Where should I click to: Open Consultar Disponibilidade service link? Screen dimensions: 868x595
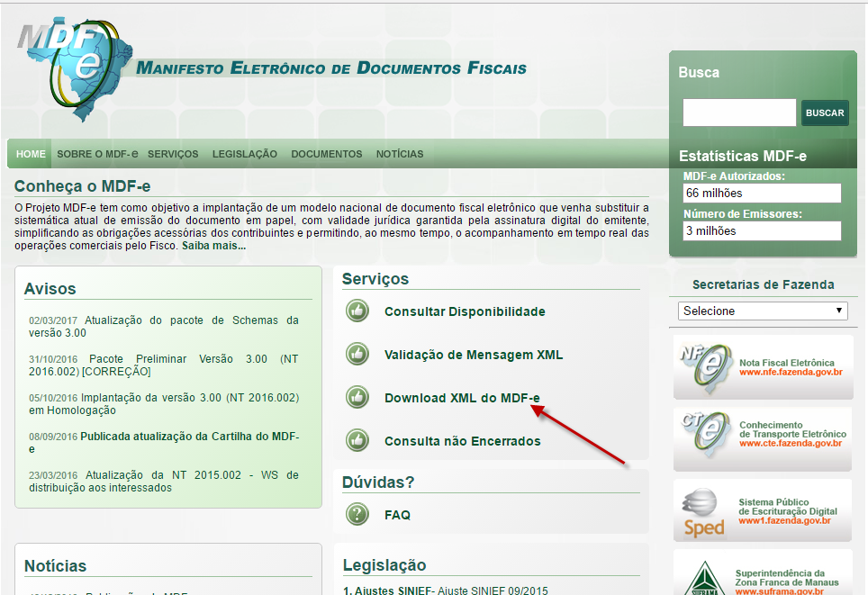click(465, 311)
